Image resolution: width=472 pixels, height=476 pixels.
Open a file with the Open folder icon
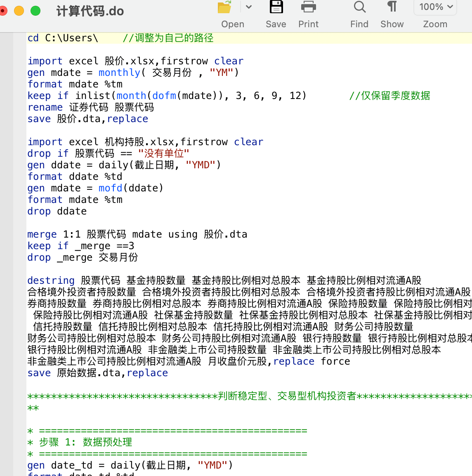(x=225, y=7)
